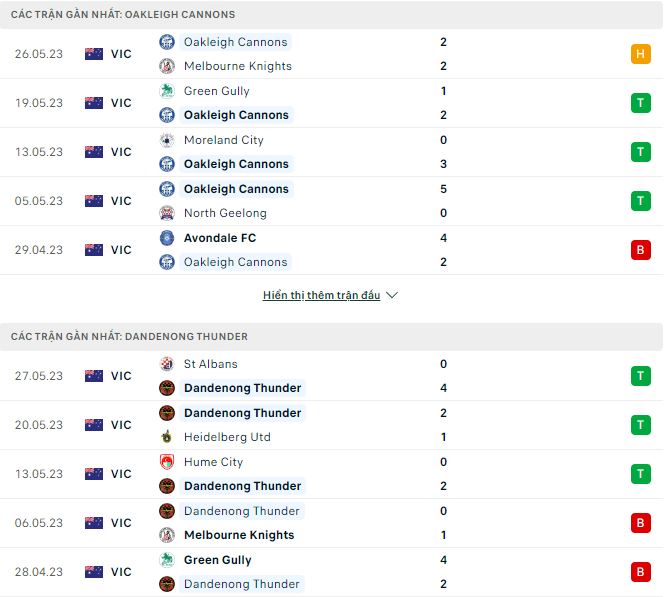This screenshot has height=597, width=670.
Task: Click the North Geelong team logo
Action: [167, 213]
